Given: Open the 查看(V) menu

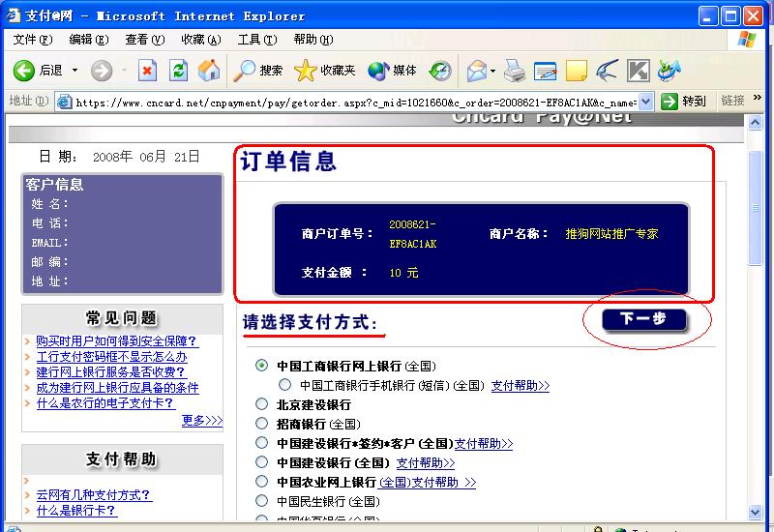Looking at the screenshot, I should (144, 40).
